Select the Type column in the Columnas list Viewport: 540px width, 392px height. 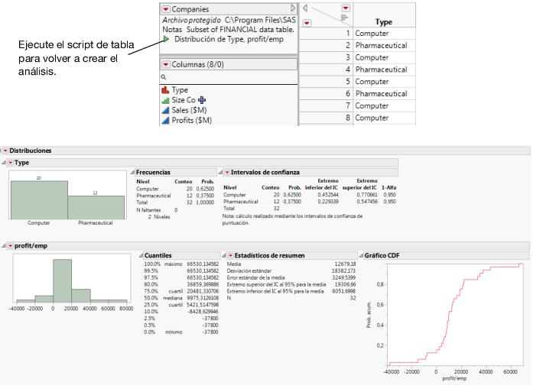click(x=180, y=90)
